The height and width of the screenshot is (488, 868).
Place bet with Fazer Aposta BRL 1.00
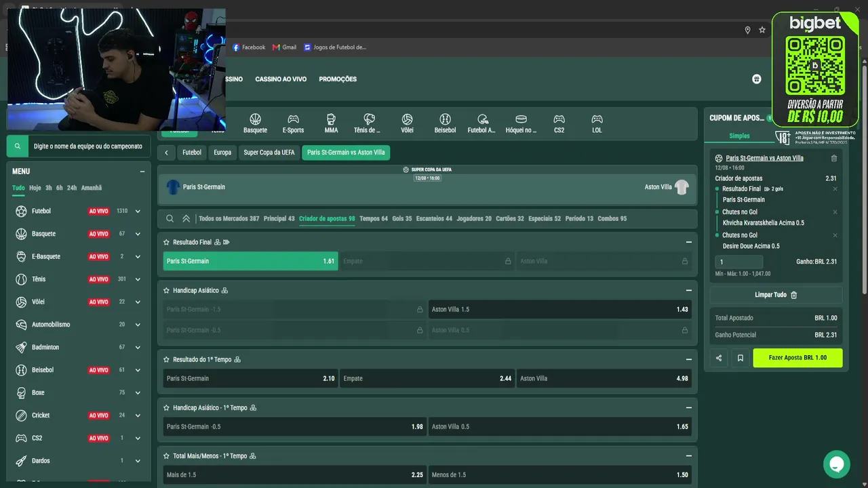pos(797,358)
